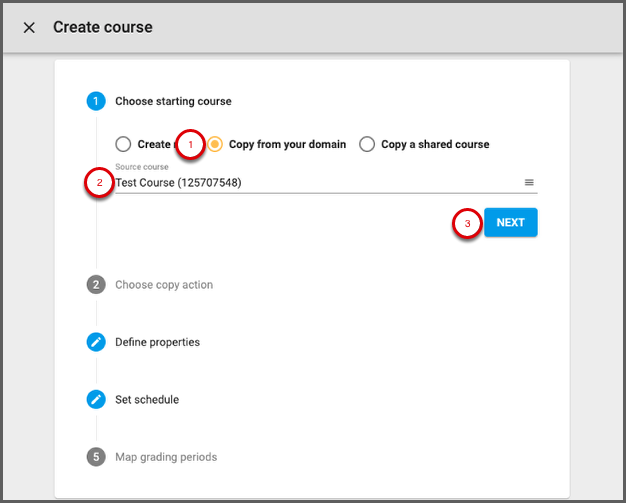Open the Choose starting course step

[173, 101]
